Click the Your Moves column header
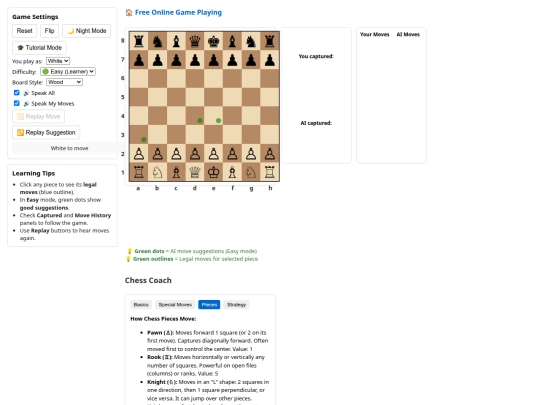The image size is (540, 405). pyautogui.click(x=374, y=34)
